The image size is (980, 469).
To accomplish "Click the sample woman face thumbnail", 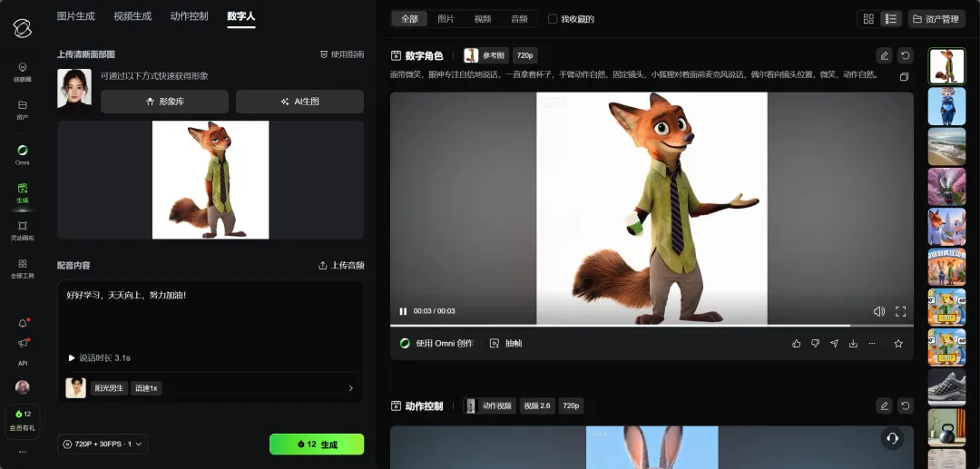I will (74, 88).
